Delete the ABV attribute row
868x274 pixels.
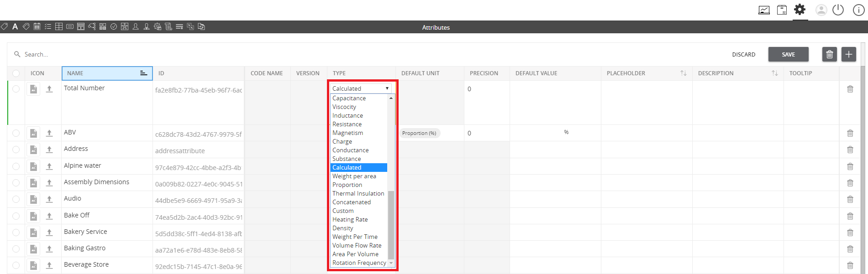850,133
